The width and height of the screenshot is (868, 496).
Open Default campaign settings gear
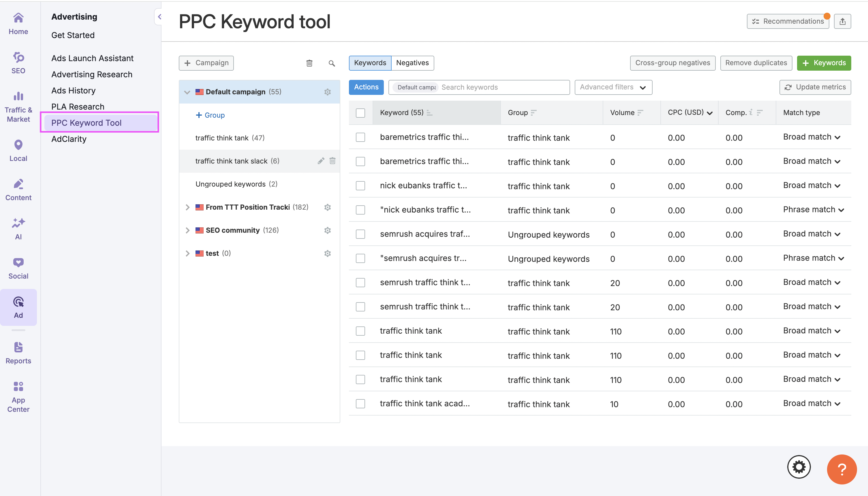tap(327, 92)
